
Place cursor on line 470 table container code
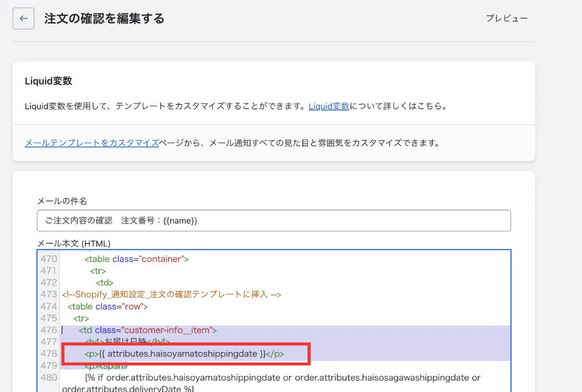137,259
